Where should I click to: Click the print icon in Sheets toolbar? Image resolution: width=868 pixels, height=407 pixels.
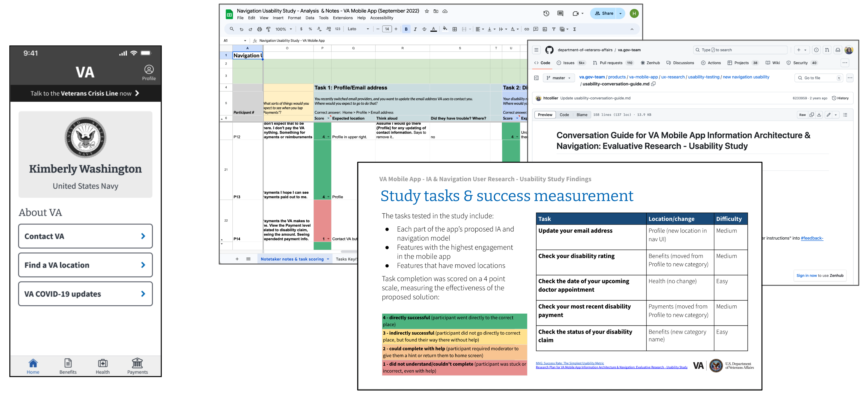pos(259,29)
